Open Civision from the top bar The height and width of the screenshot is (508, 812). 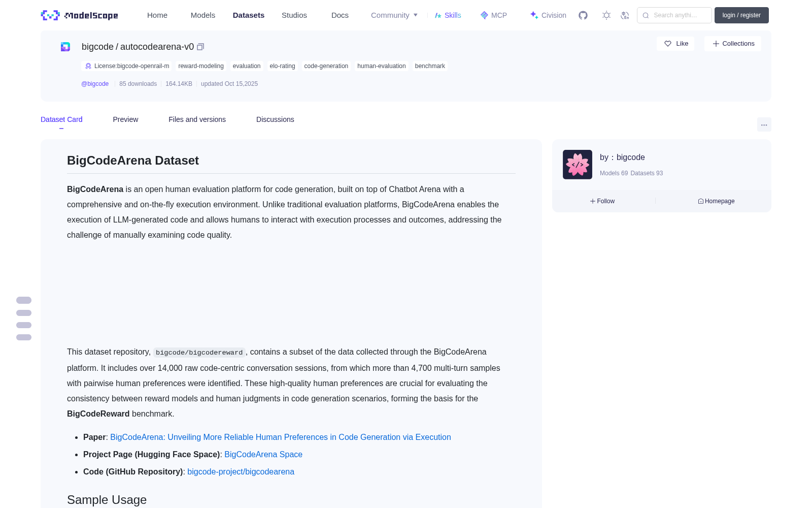548,15
